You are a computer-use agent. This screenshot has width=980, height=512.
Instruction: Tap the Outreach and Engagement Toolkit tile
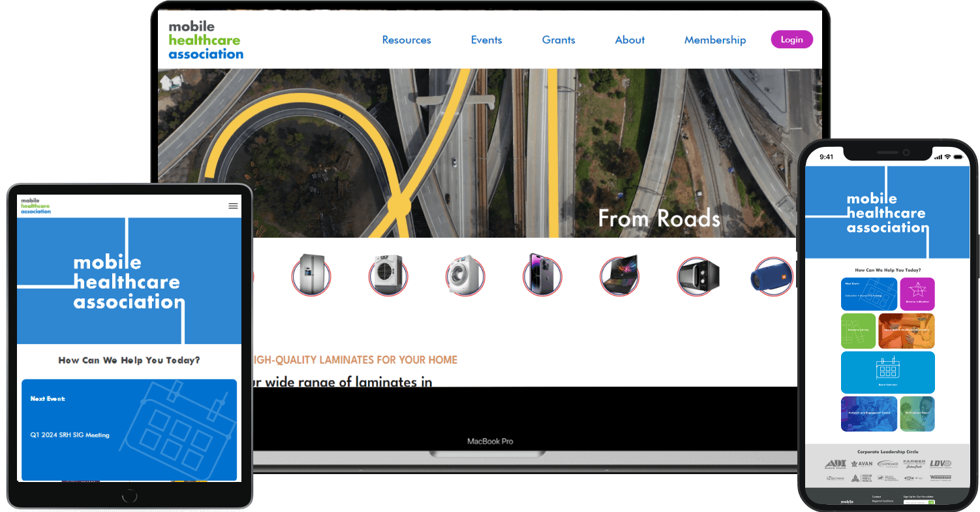[x=870, y=413]
